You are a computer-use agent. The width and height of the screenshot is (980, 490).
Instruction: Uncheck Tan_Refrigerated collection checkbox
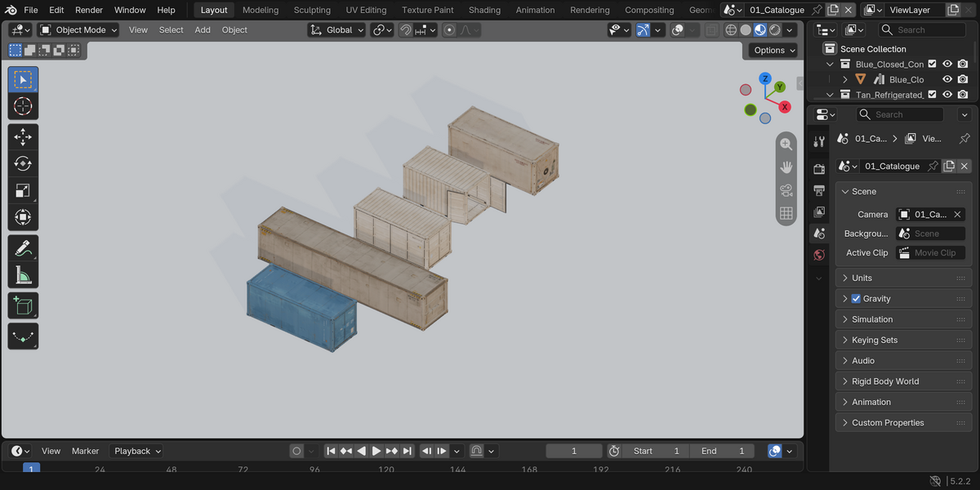[933, 95]
